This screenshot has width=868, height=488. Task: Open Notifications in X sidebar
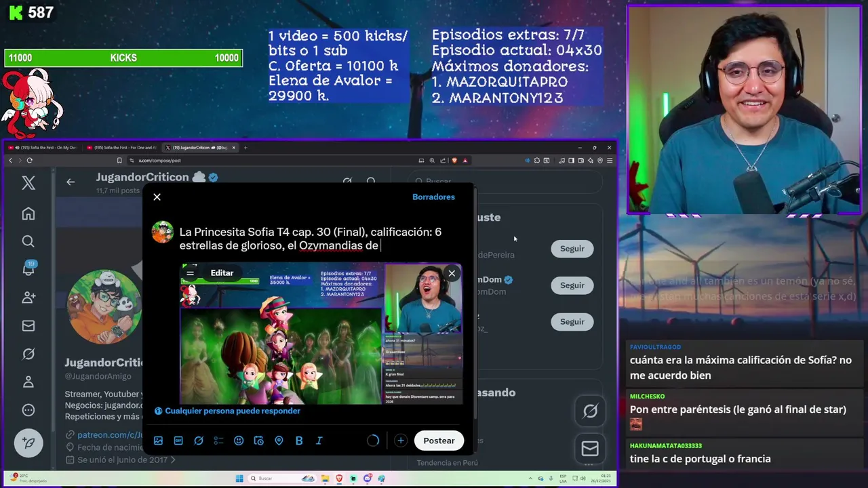pos(28,269)
